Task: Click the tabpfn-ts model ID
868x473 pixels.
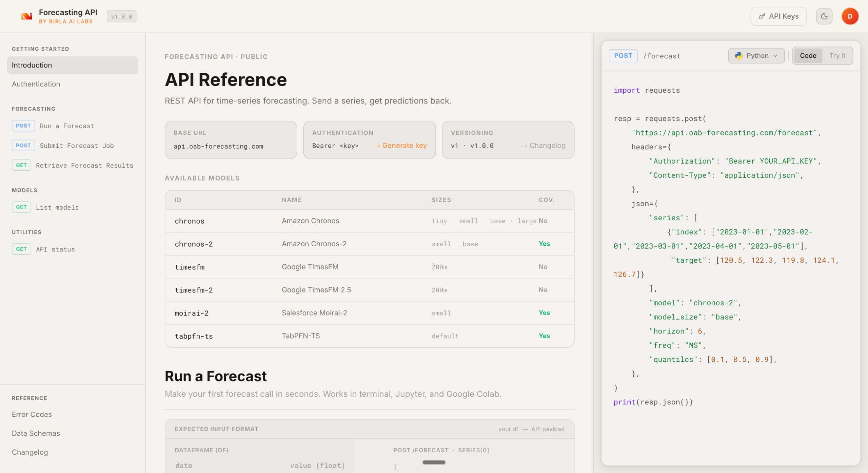Action: point(194,336)
